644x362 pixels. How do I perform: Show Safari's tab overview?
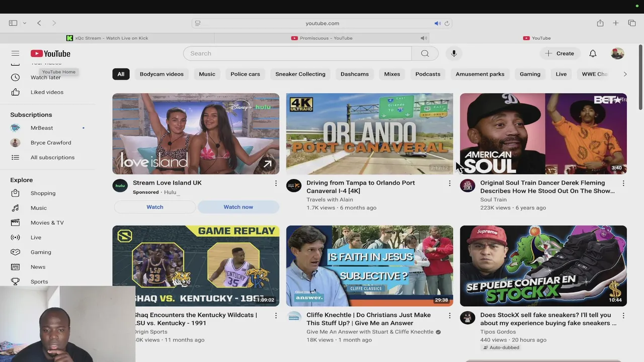[632, 23]
